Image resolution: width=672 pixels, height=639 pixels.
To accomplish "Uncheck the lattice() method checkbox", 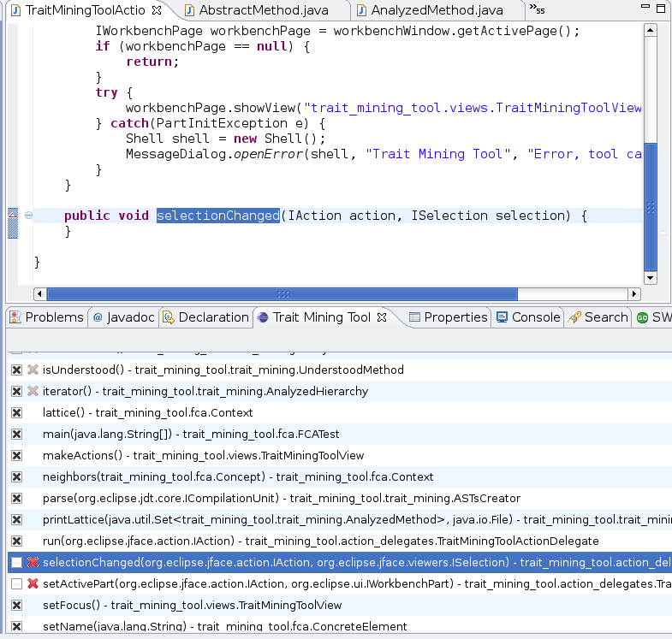I will click(x=16, y=412).
